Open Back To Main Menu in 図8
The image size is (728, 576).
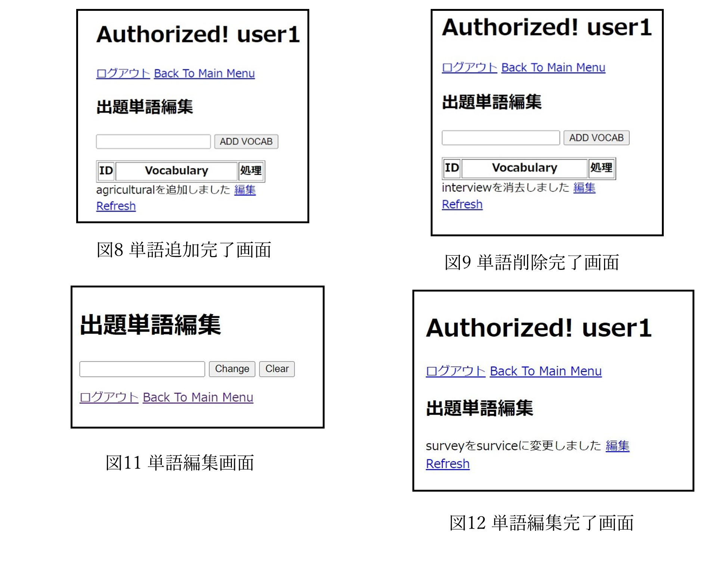204,74
